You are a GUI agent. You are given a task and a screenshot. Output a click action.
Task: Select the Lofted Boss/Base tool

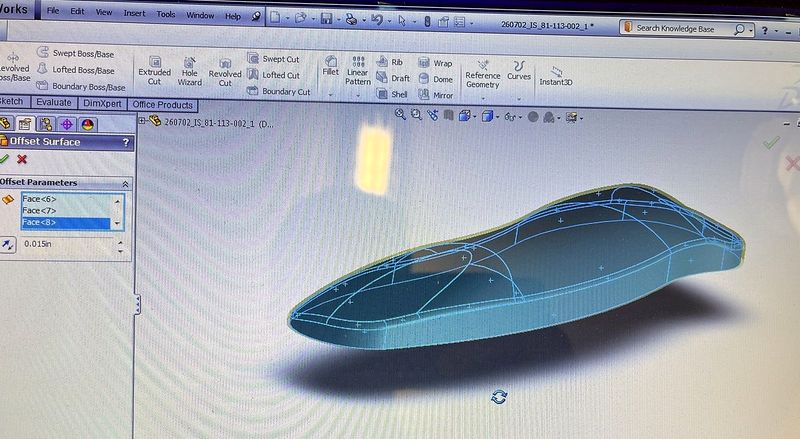(x=76, y=70)
